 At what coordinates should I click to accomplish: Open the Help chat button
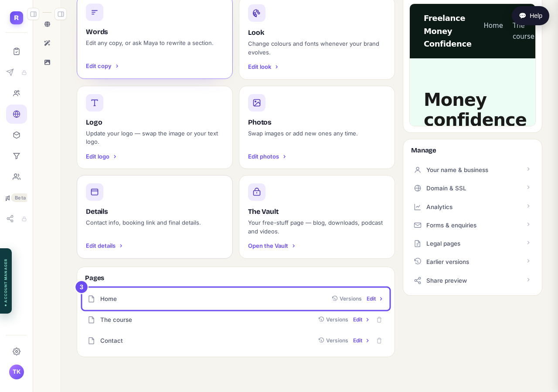[x=531, y=16]
